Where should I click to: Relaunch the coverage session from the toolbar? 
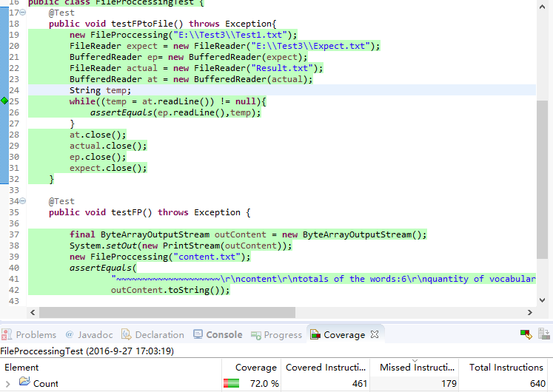pos(526,334)
